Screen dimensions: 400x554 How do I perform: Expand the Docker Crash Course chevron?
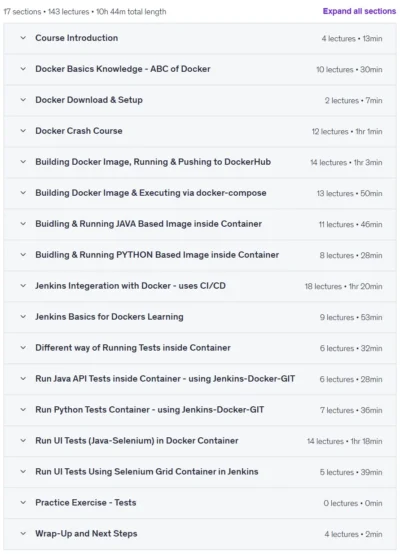23,131
